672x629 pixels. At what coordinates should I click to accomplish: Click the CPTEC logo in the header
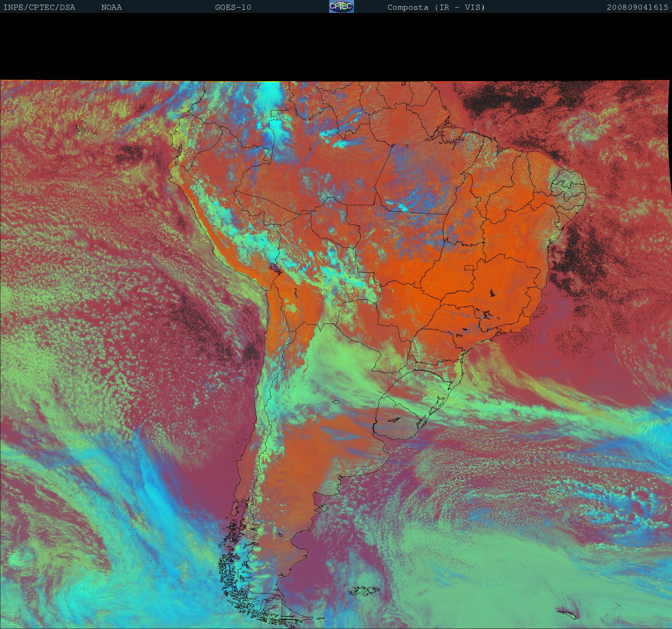[x=341, y=6]
